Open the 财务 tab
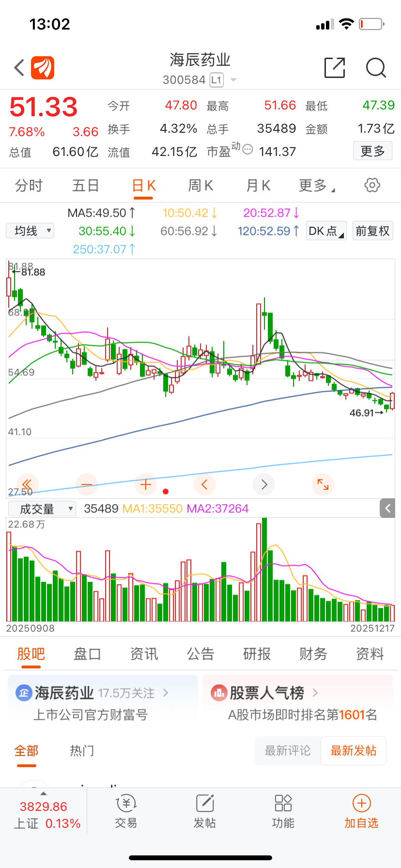Viewport: 401px width, 868px height. [x=313, y=654]
